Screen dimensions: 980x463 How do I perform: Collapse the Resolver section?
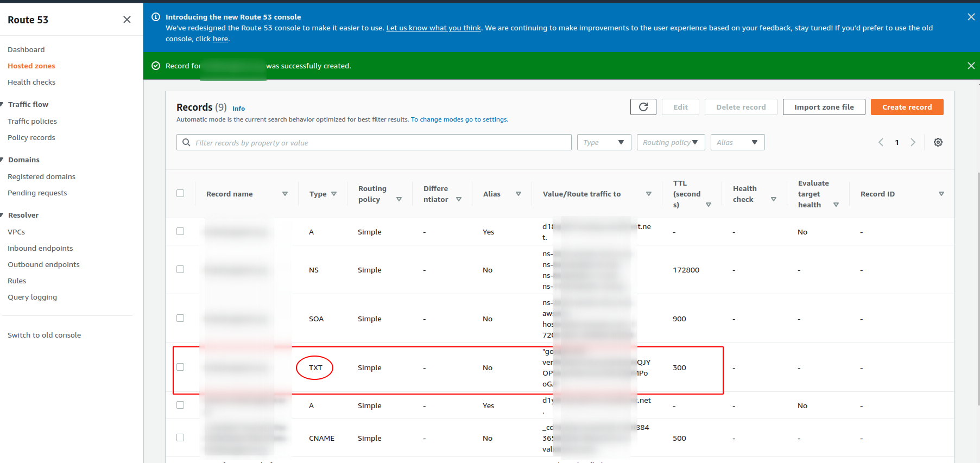point(2,215)
